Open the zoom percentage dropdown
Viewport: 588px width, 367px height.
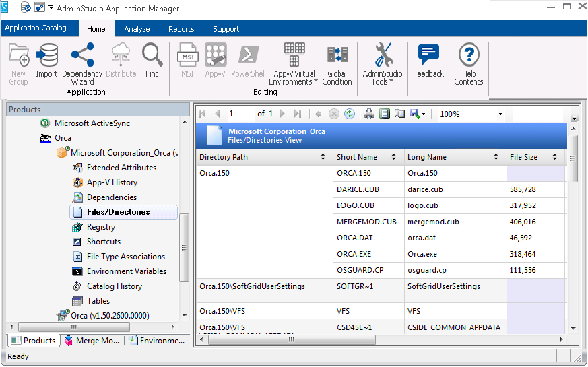[500, 114]
